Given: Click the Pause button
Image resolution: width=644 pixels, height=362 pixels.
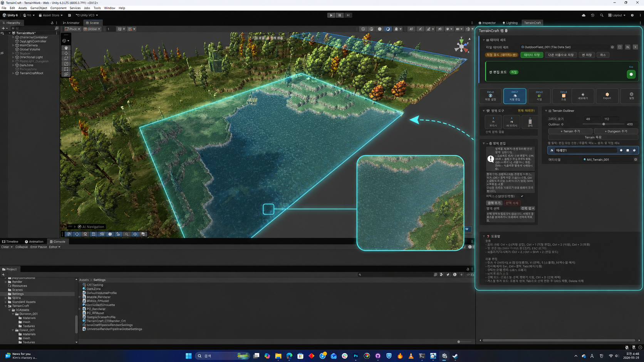Looking at the screenshot, I should click(x=339, y=15).
